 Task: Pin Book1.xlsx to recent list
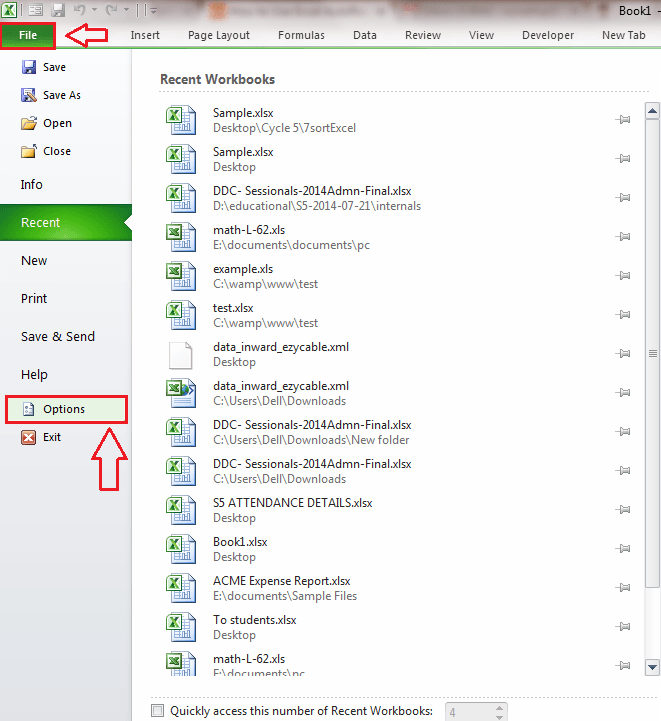(623, 549)
